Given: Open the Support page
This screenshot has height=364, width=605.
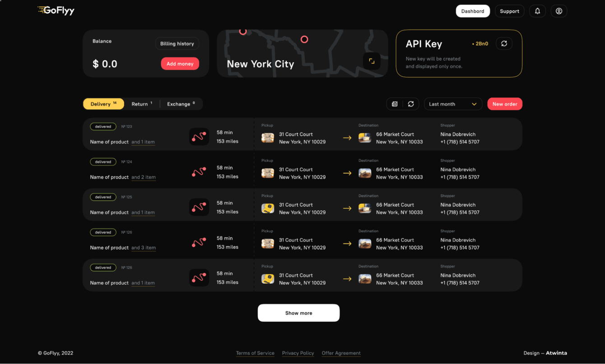Looking at the screenshot, I should (x=509, y=11).
